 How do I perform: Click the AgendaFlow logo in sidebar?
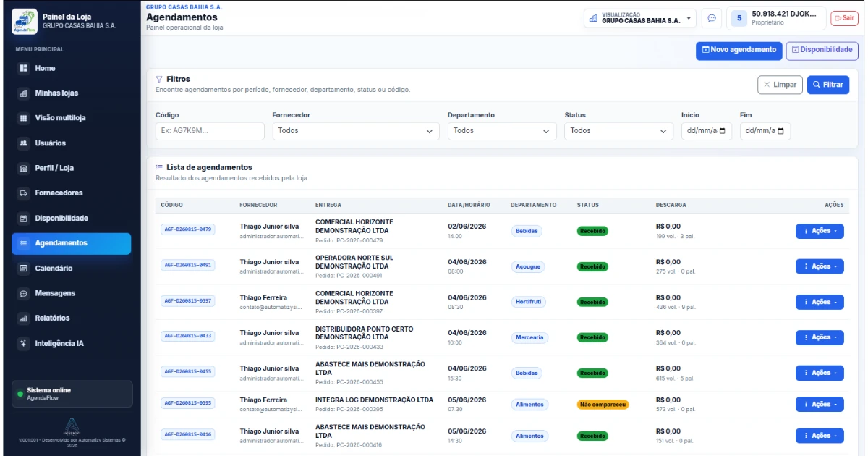pyautogui.click(x=24, y=21)
